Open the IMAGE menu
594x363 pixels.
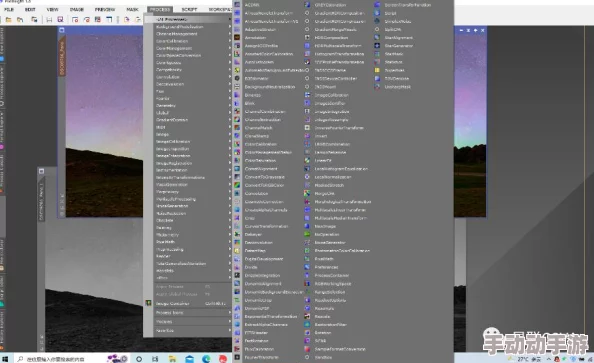point(76,9)
